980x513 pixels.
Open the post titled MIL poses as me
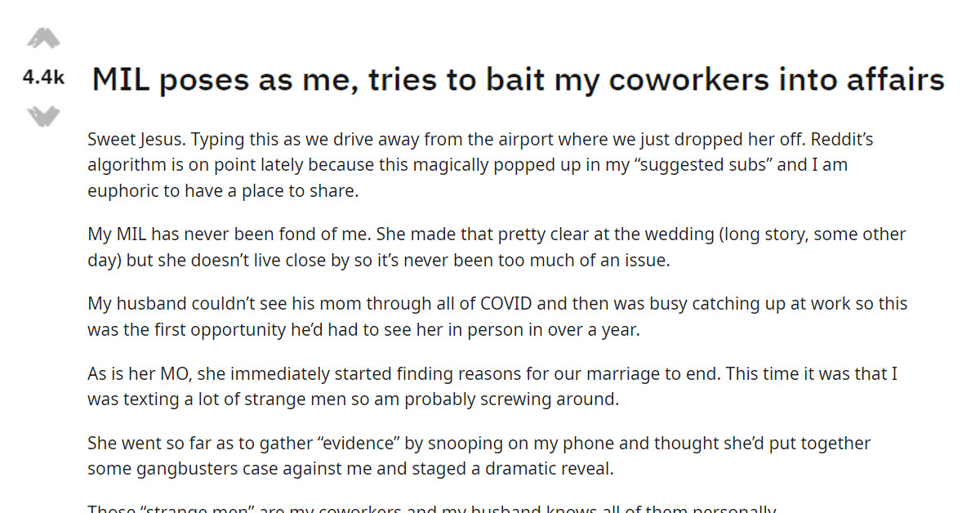[x=515, y=79]
